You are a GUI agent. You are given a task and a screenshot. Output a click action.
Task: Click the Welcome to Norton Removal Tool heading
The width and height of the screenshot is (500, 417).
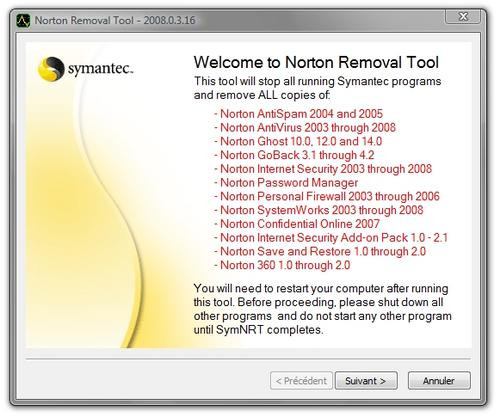pos(316,62)
